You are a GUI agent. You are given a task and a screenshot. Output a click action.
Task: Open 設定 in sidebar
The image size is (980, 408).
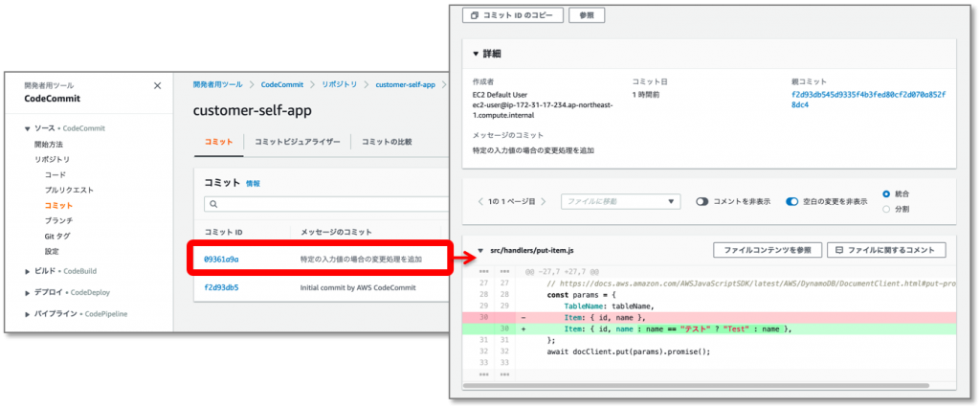[52, 252]
